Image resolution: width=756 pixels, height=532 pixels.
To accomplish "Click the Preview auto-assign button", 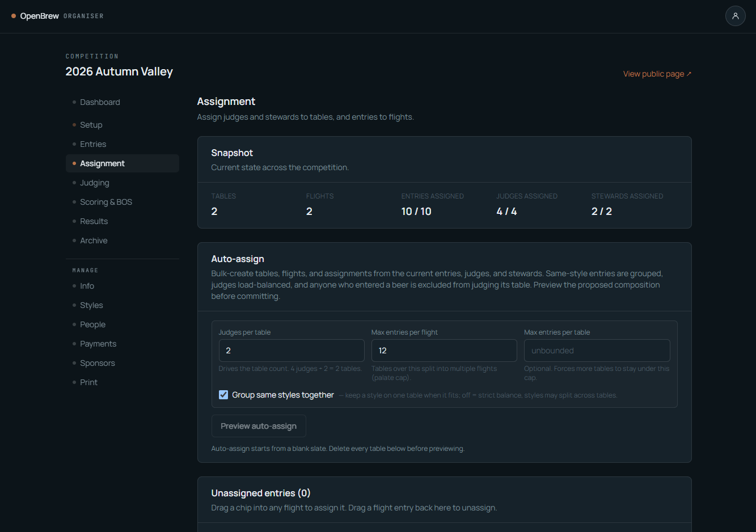I will point(259,426).
